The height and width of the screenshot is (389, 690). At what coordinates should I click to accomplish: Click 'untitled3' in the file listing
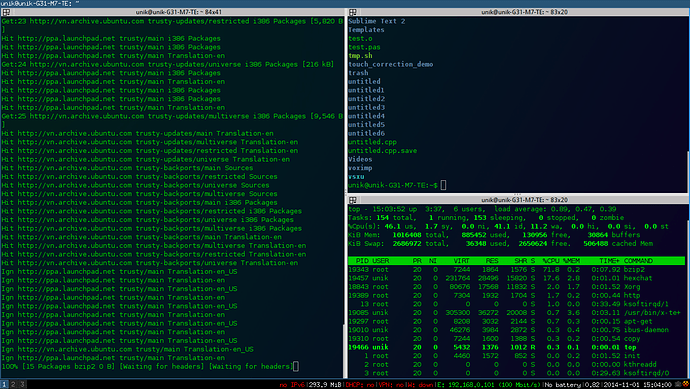coord(366,107)
